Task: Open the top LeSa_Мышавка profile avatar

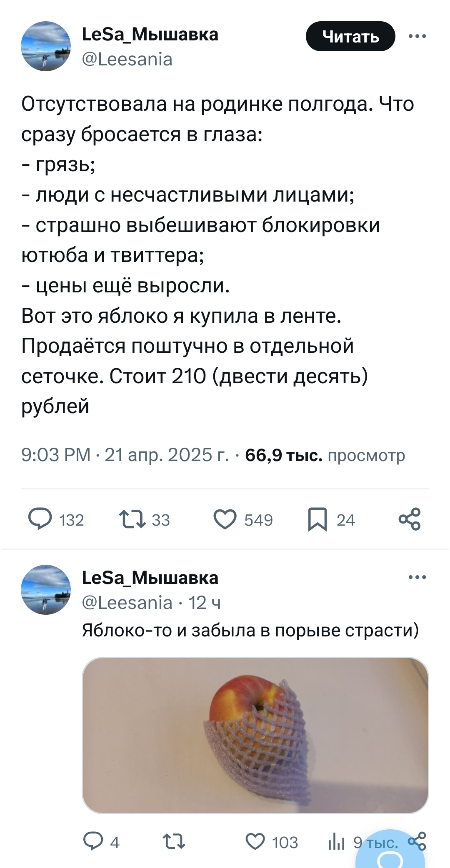Action: pos(46,46)
